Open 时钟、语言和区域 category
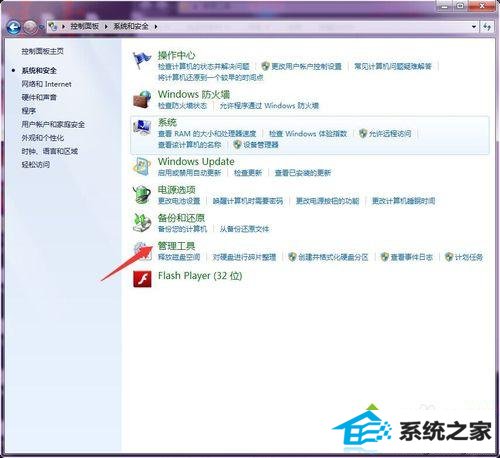 (x=50, y=151)
